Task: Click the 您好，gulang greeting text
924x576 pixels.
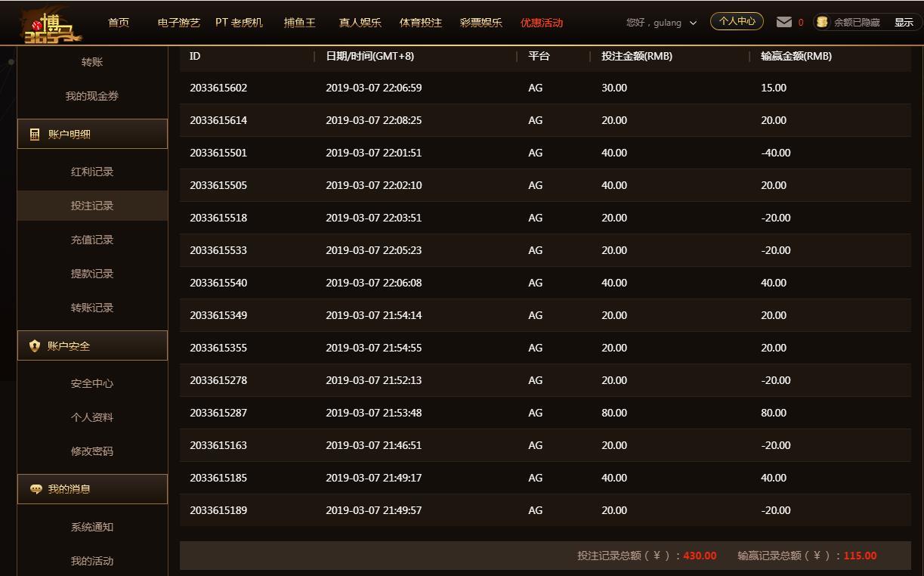Action: click(x=654, y=23)
